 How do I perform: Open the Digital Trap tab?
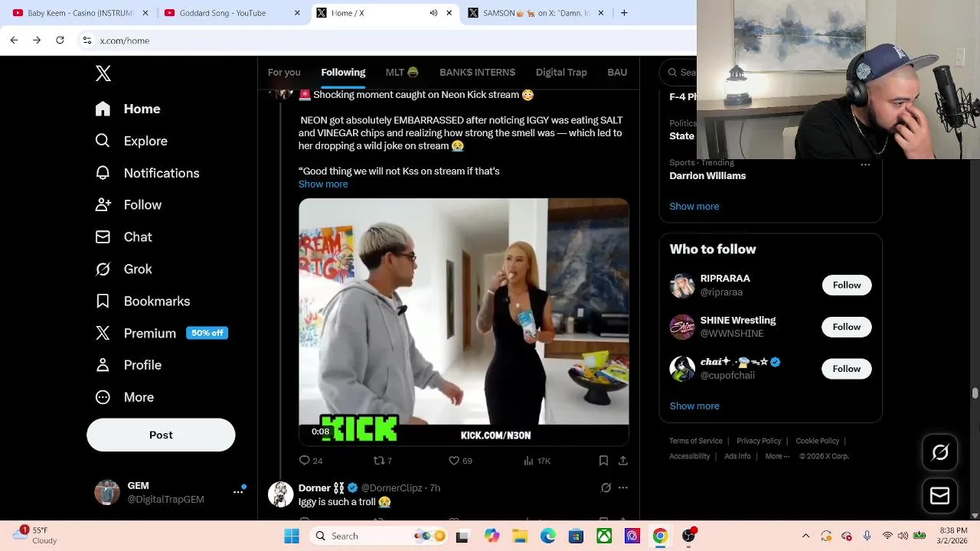pyautogui.click(x=561, y=72)
